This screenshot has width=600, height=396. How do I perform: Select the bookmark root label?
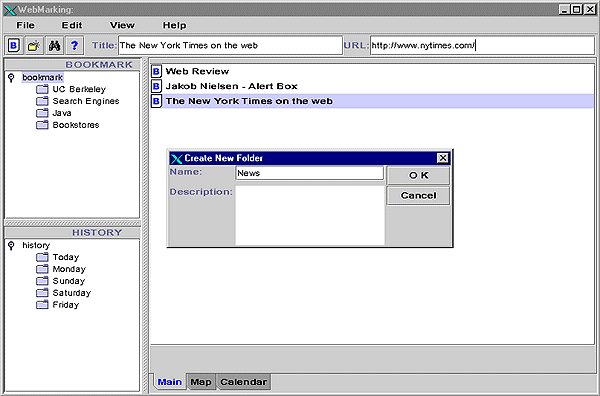[42, 78]
